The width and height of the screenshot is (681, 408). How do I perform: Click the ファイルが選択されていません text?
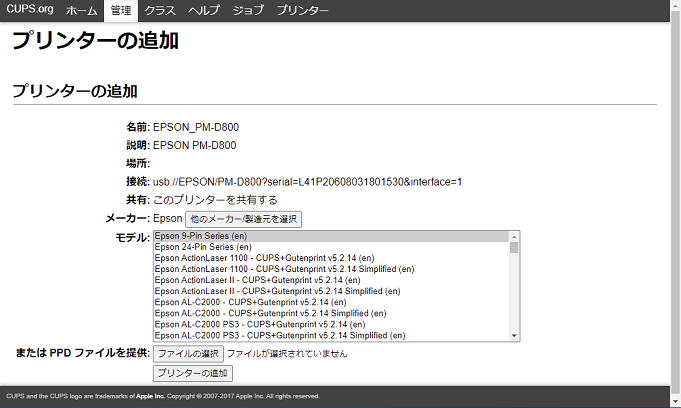[x=287, y=354]
